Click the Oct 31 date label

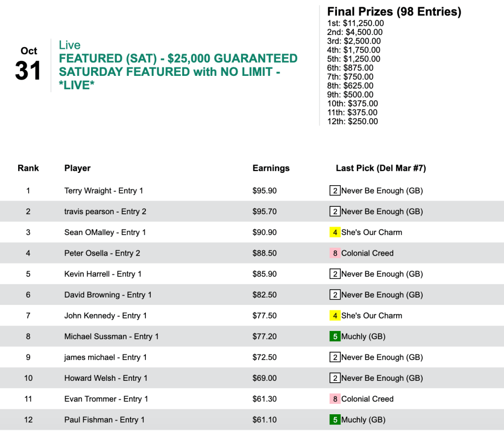[x=29, y=65]
